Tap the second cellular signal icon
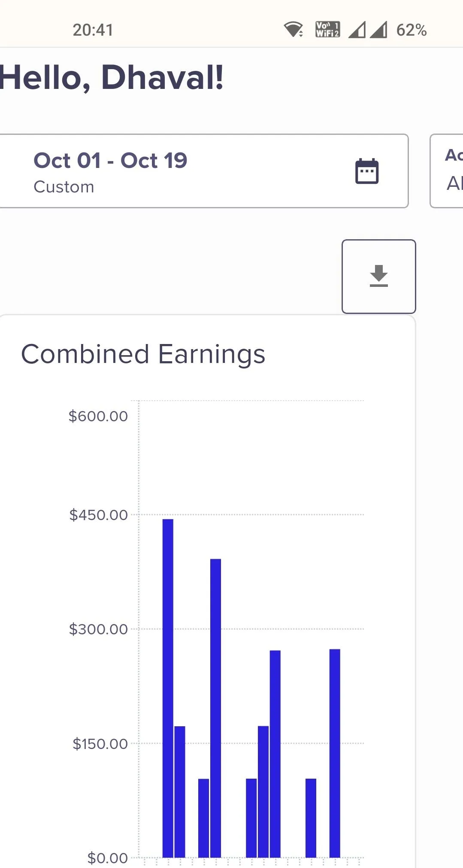This screenshot has width=463, height=868. (x=378, y=30)
